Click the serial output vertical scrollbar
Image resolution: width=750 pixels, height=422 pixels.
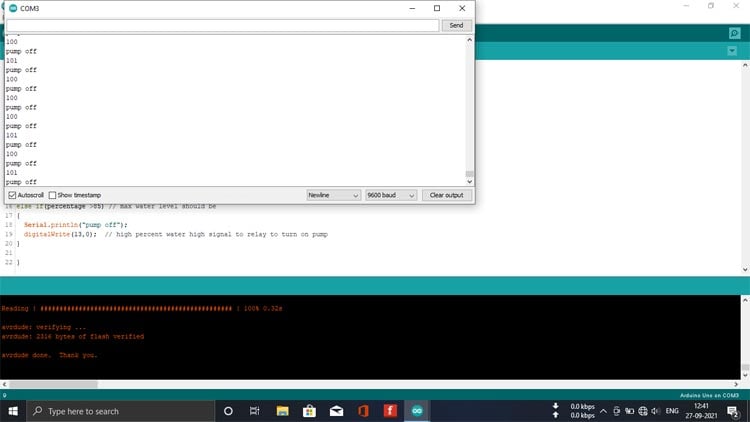coord(470,110)
